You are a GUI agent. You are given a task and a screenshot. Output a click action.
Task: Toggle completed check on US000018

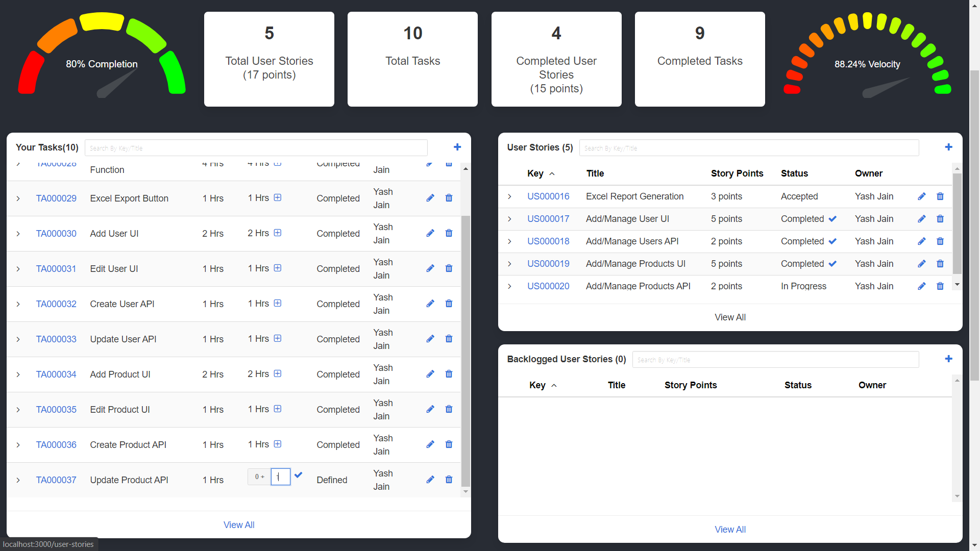point(832,241)
